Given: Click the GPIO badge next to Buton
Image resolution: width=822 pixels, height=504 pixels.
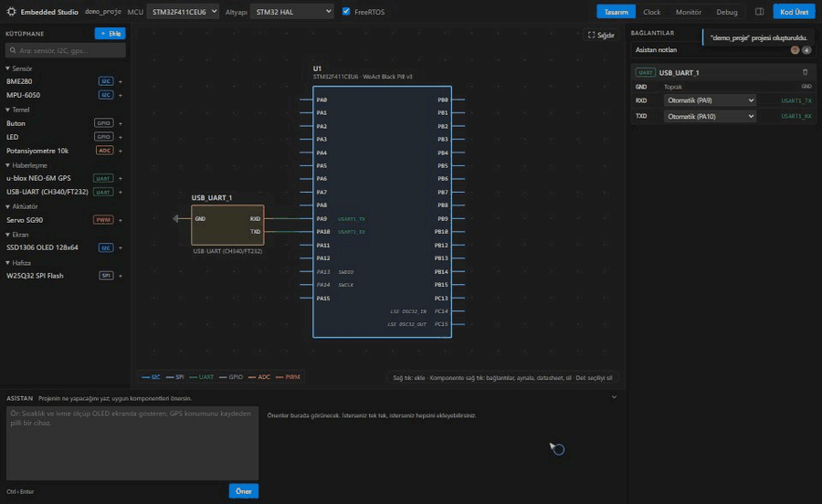Looking at the screenshot, I should pyautogui.click(x=104, y=123).
